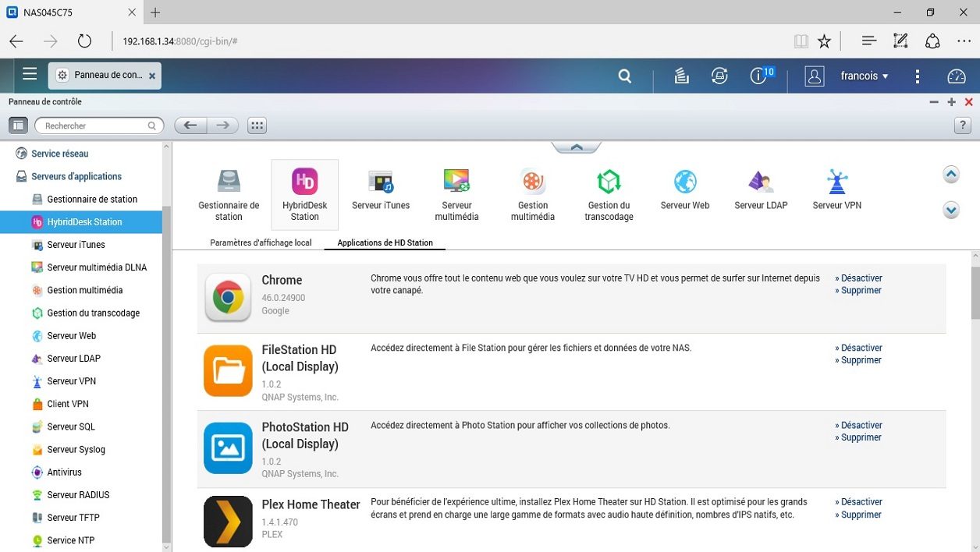
Task: Open Serveur iTunes icon in the top strip
Action: (381, 189)
